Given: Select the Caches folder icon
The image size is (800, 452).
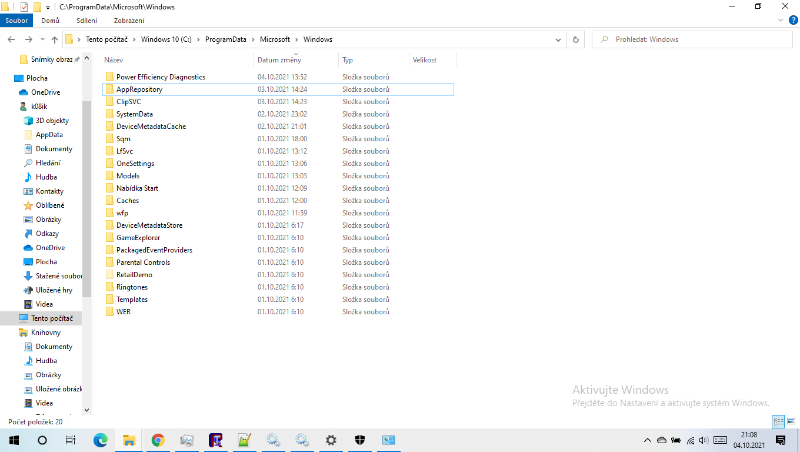Looking at the screenshot, I should click(x=110, y=200).
